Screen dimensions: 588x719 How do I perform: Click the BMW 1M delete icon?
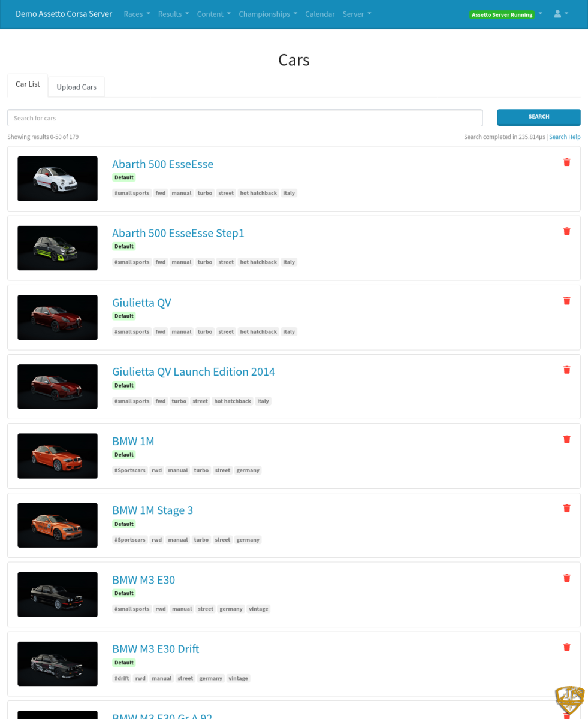coord(566,439)
